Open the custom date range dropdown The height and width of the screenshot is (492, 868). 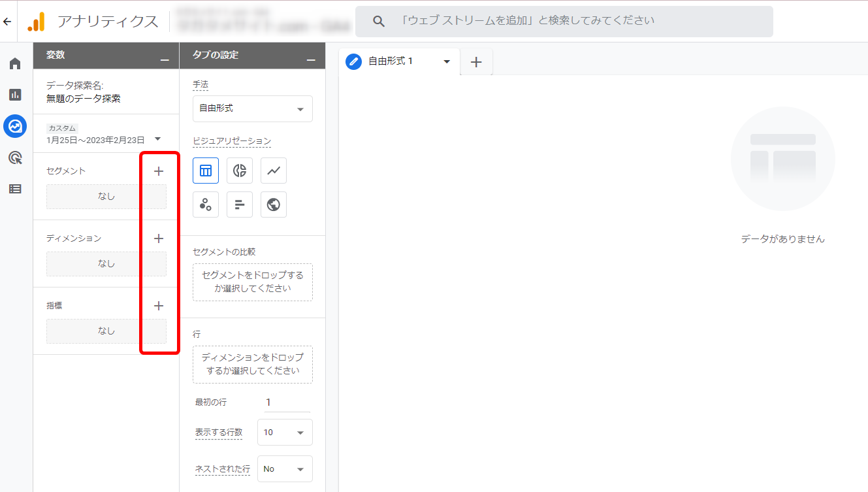pyautogui.click(x=104, y=135)
